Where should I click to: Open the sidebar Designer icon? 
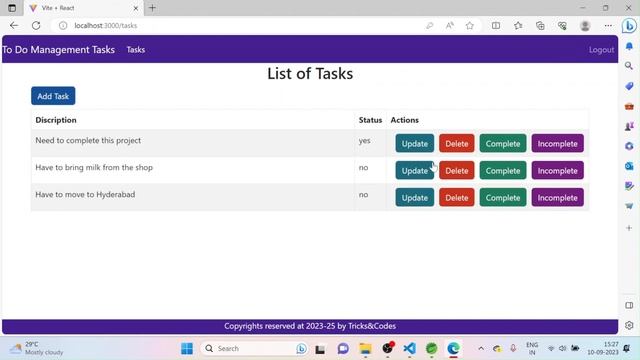(629, 186)
